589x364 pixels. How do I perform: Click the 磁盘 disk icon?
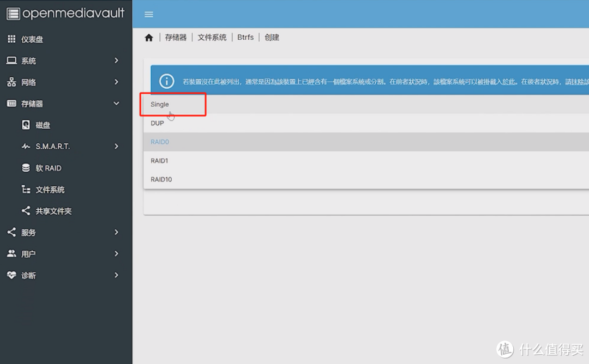(26, 125)
